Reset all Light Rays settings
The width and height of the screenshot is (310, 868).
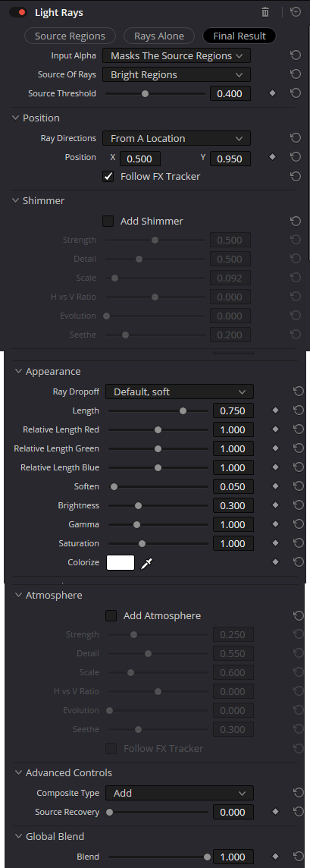(x=296, y=11)
